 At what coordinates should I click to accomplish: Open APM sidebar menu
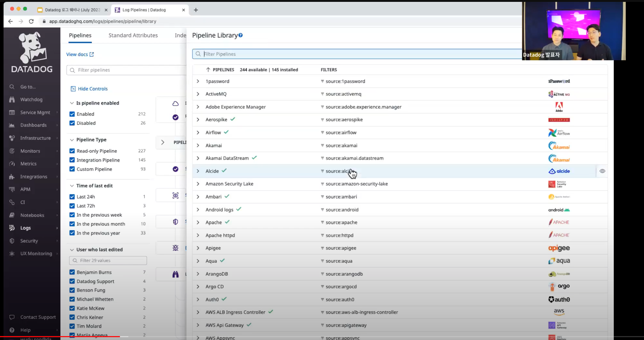(25, 189)
